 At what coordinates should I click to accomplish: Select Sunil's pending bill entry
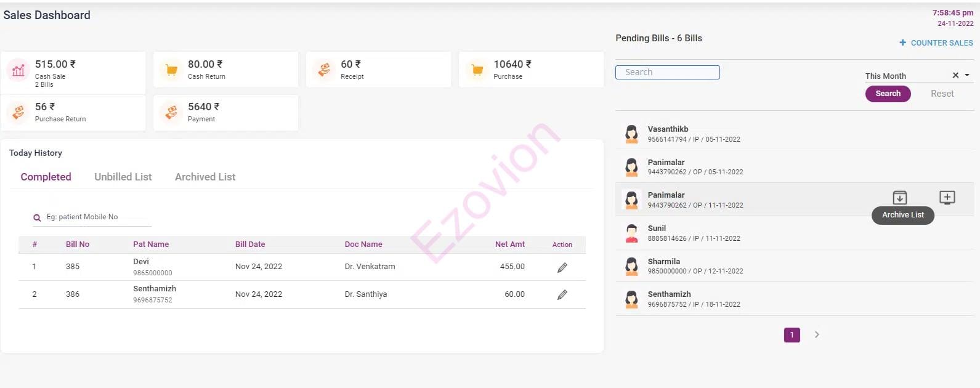click(x=694, y=233)
